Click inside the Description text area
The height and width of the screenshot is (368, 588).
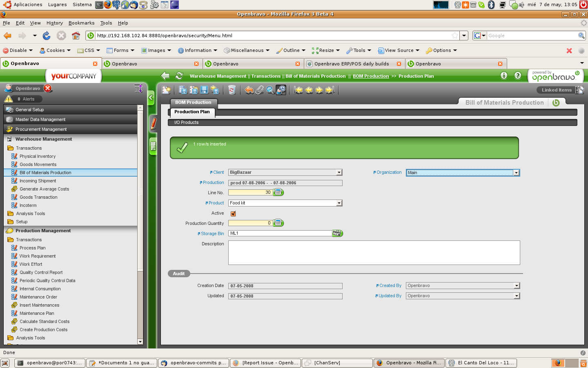pos(374,252)
